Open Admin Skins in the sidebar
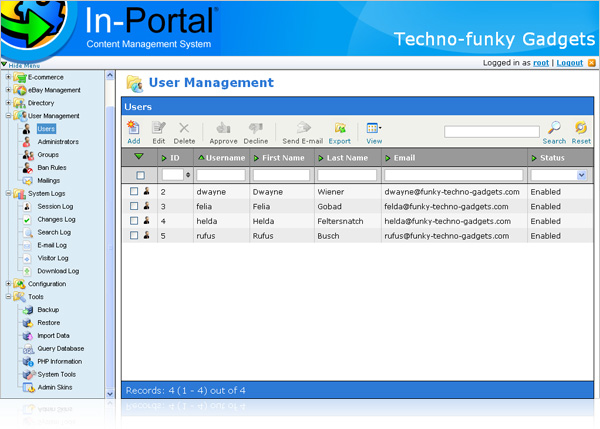Screen dimensions: 600x429 pos(55,387)
